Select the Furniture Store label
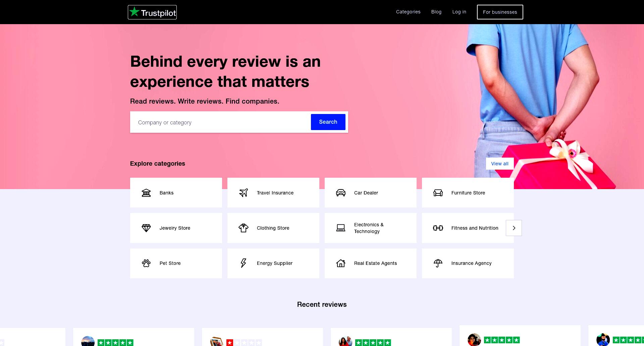 coord(468,193)
